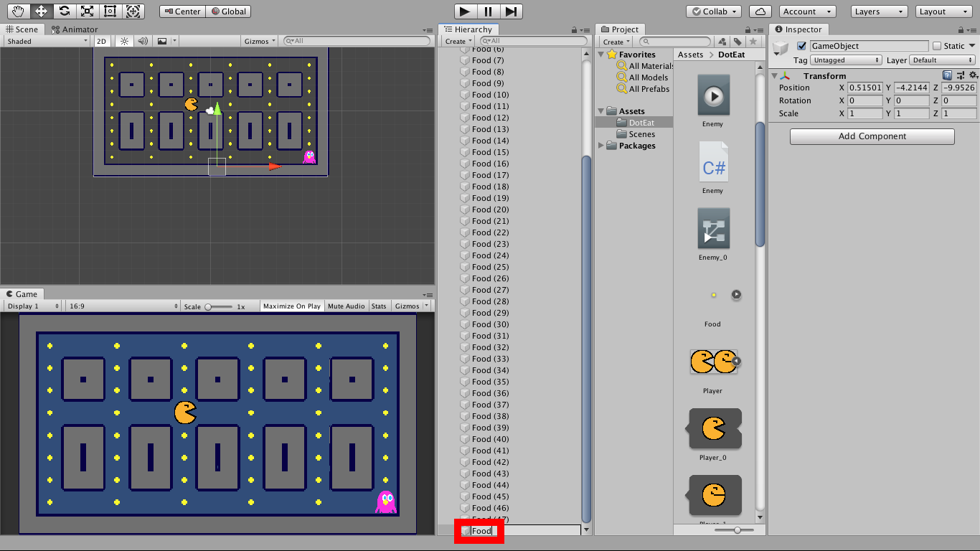This screenshot has height=551, width=980.
Task: Toggle Mute Audio in Game view
Action: tap(347, 306)
